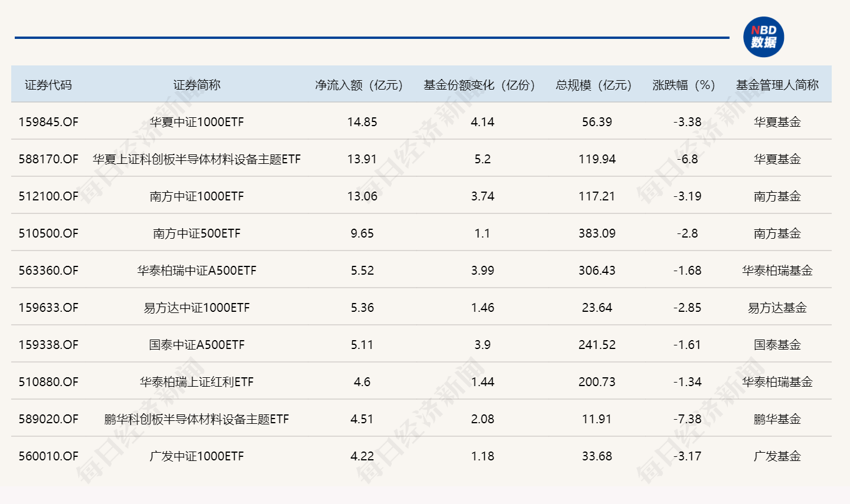Select total size value 11.91
Screen dimensions: 850x504
[597, 419]
